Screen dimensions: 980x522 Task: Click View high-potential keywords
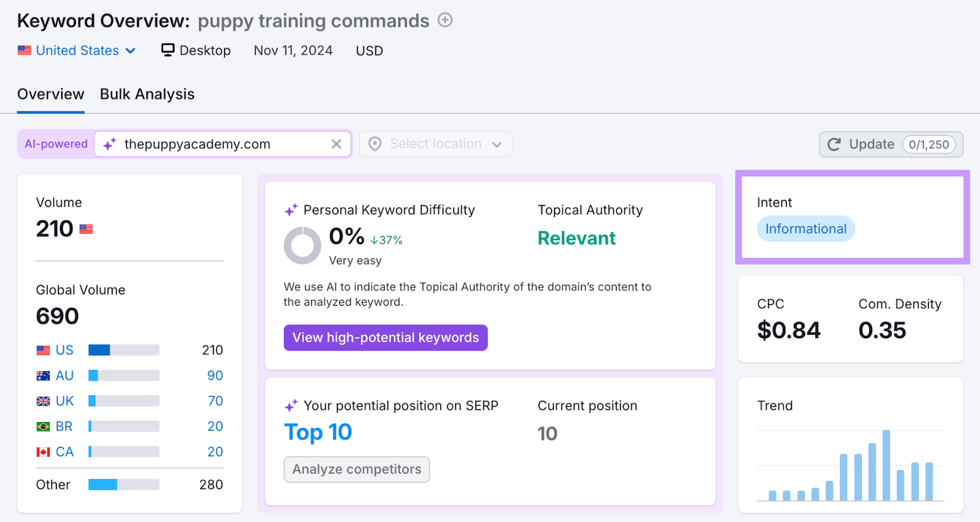click(x=385, y=338)
